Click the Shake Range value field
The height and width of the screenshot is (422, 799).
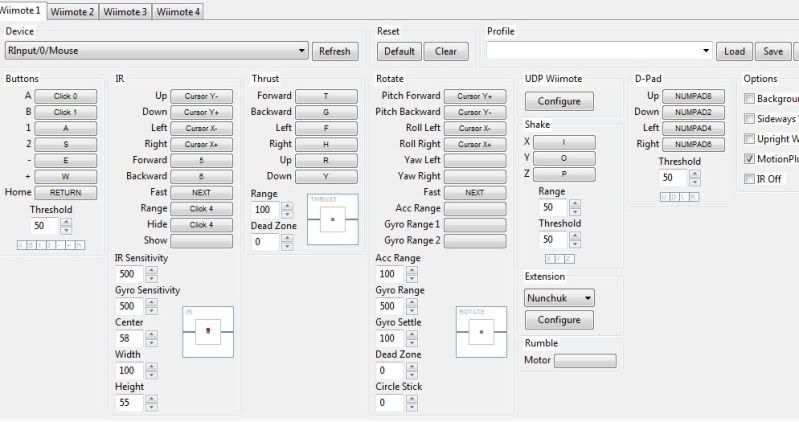click(554, 207)
